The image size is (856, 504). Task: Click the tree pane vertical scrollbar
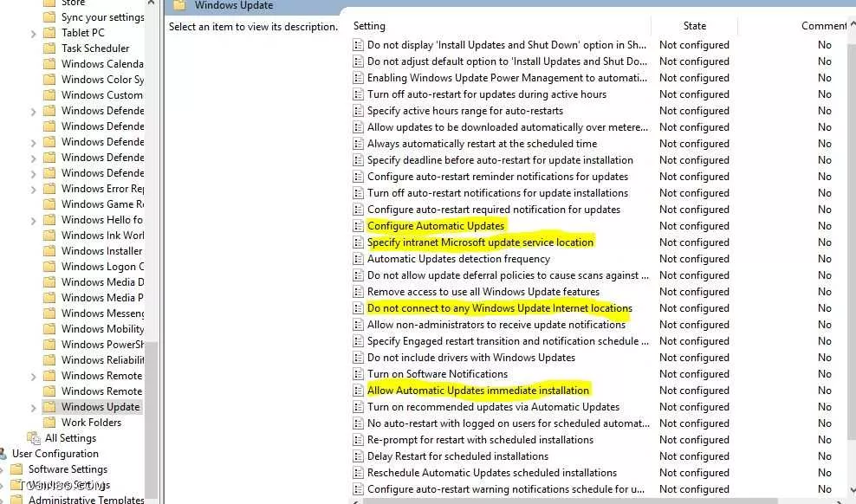pyautogui.click(x=152, y=420)
